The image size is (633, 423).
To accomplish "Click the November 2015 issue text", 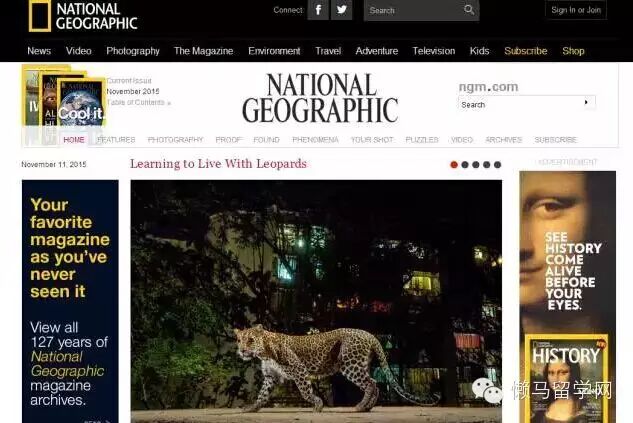I will [133, 92].
